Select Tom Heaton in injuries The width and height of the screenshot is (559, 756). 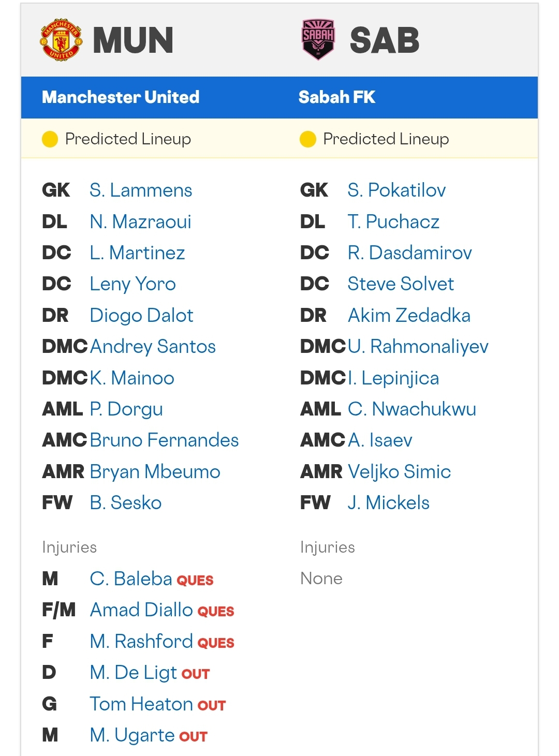click(141, 704)
